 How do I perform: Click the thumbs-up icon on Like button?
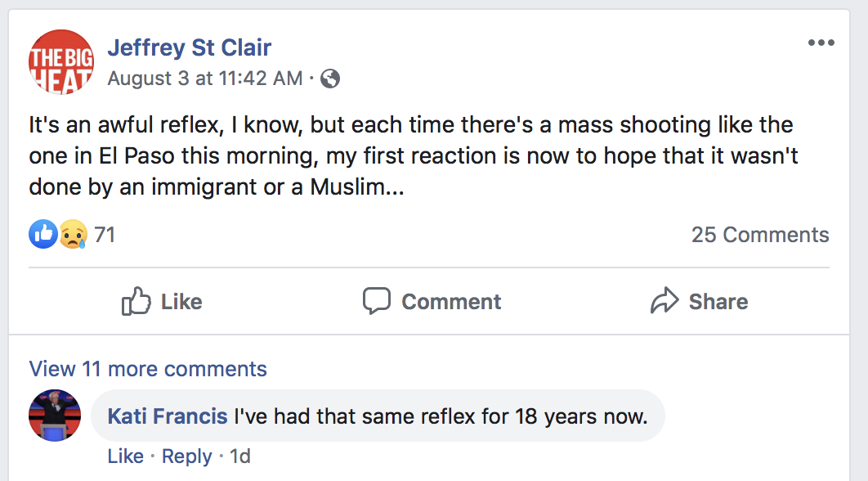click(136, 301)
